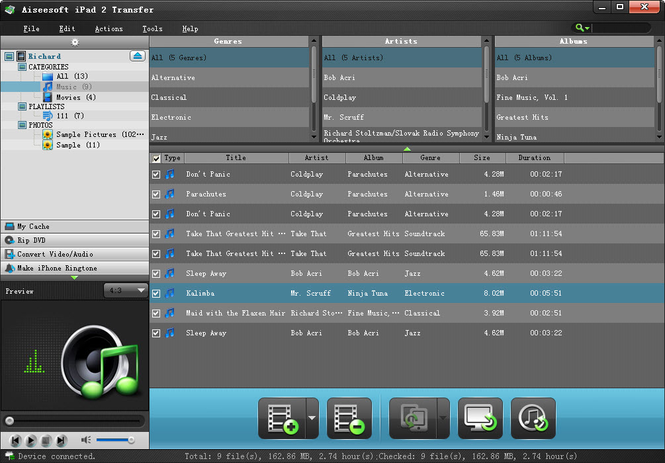Viewport: 665px width, 463px height.
Task: Filter by Classical genre
Action: click(229, 98)
